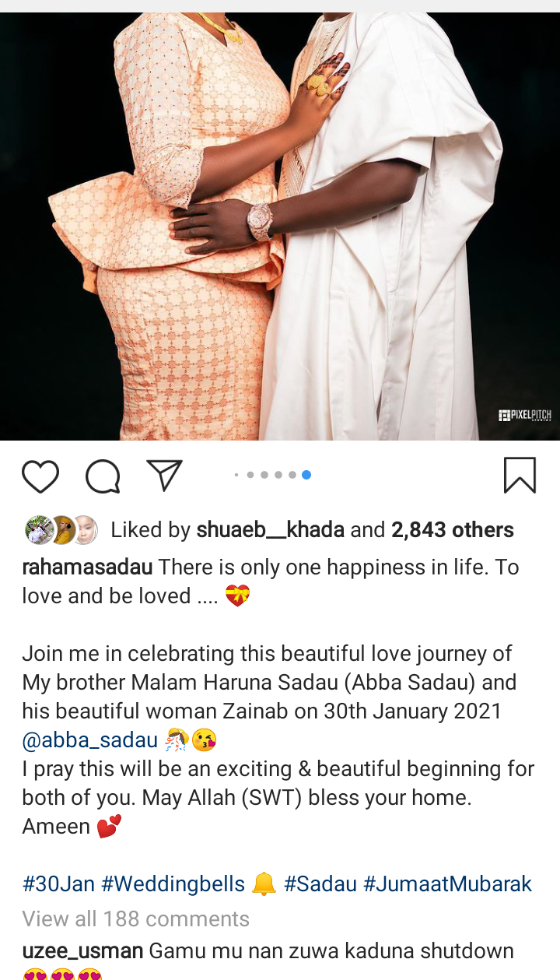The image size is (560, 980).
Task: View the 2,843 others who liked
Action: (452, 530)
